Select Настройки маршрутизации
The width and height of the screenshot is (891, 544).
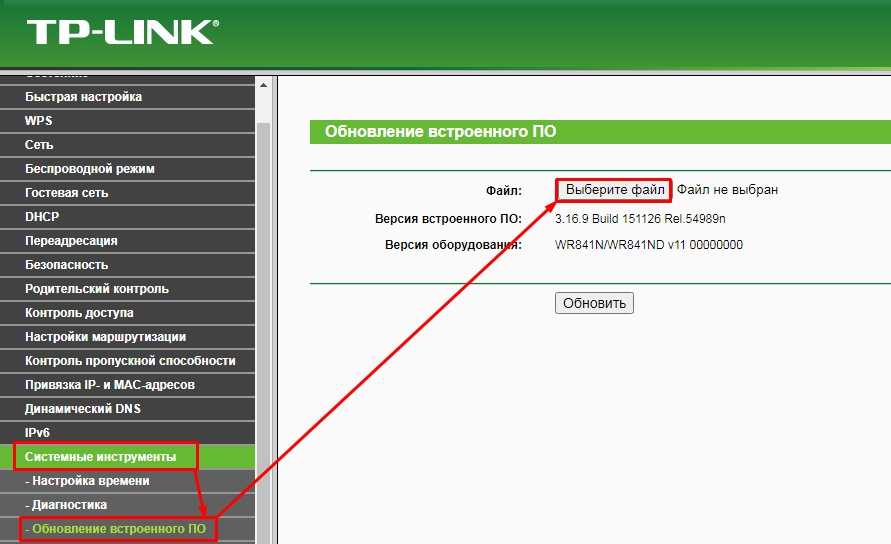[127, 337]
